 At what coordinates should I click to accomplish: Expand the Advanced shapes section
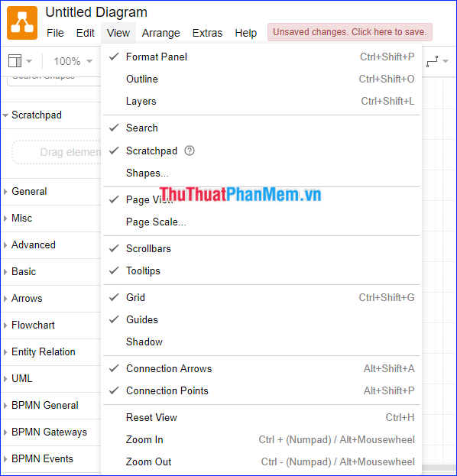coord(51,245)
